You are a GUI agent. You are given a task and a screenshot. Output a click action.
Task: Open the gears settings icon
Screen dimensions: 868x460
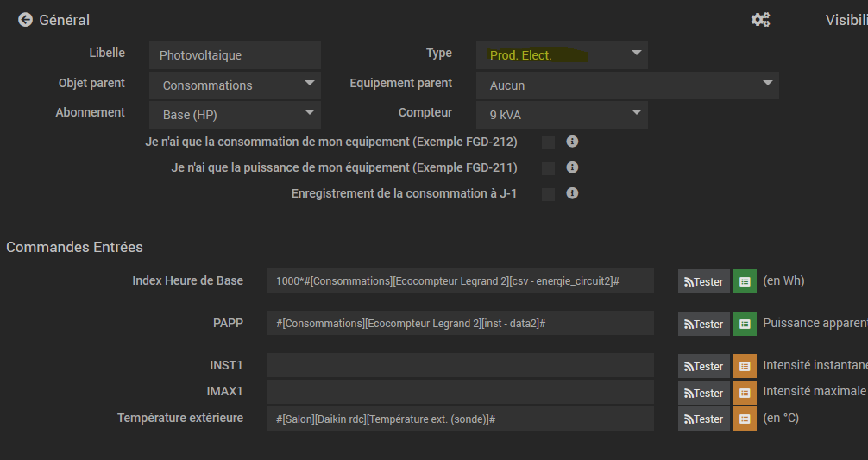(x=760, y=20)
